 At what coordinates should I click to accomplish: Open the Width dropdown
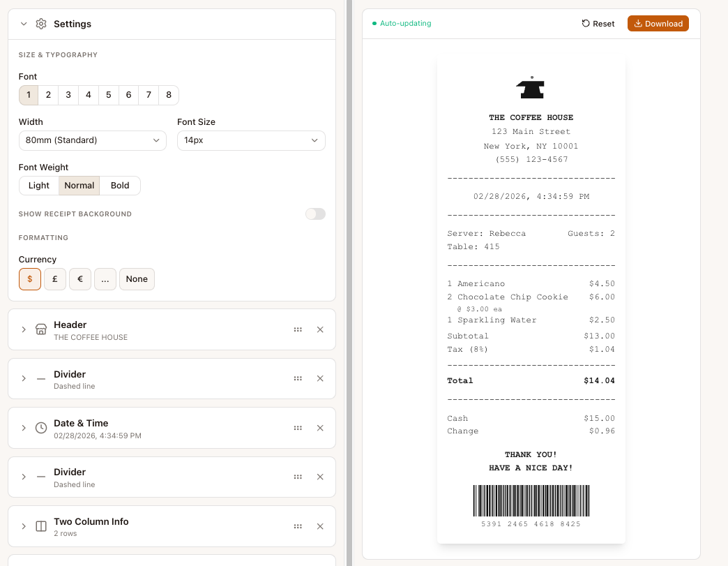93,140
